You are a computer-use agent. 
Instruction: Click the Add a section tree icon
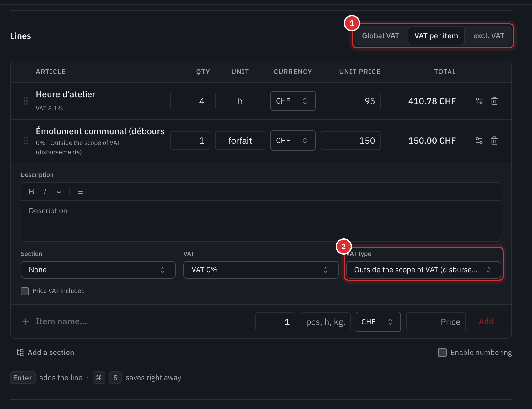pyautogui.click(x=21, y=353)
